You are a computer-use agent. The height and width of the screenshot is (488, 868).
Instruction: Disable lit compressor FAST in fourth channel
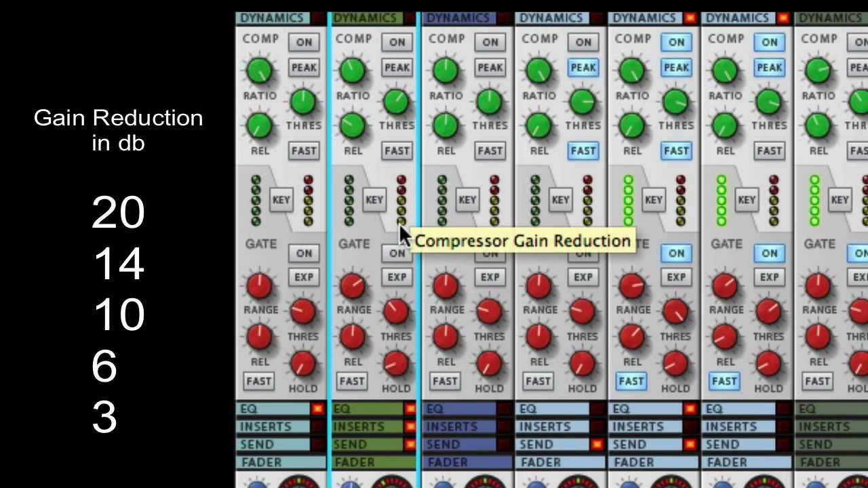(583, 150)
